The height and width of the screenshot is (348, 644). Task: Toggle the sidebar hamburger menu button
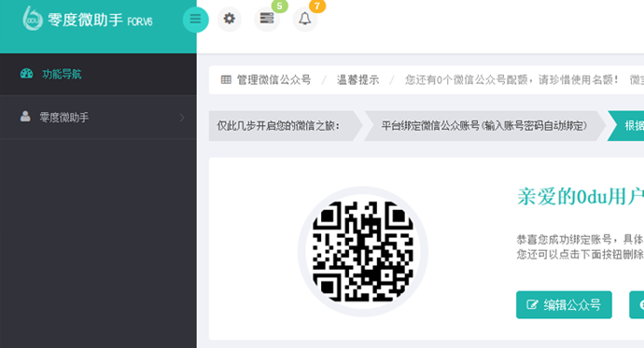(x=195, y=20)
